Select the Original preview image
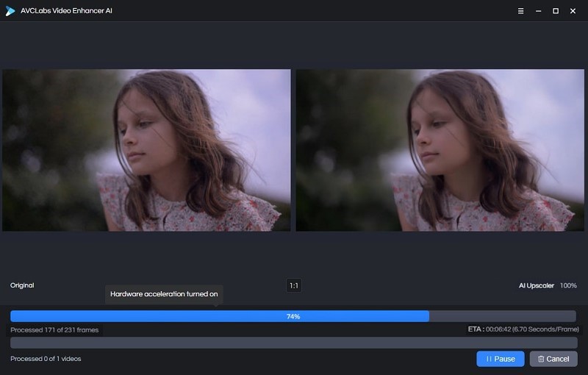The image size is (588, 375). tap(146, 150)
